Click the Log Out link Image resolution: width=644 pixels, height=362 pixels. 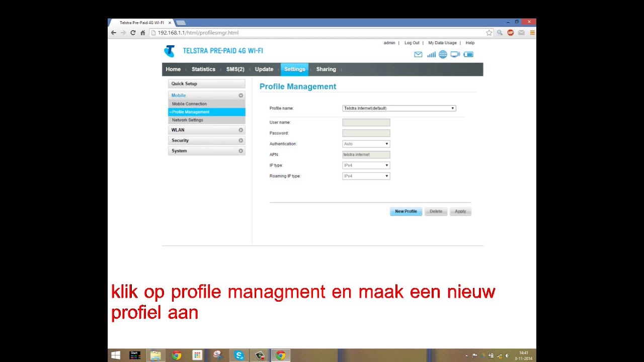pyautogui.click(x=412, y=43)
